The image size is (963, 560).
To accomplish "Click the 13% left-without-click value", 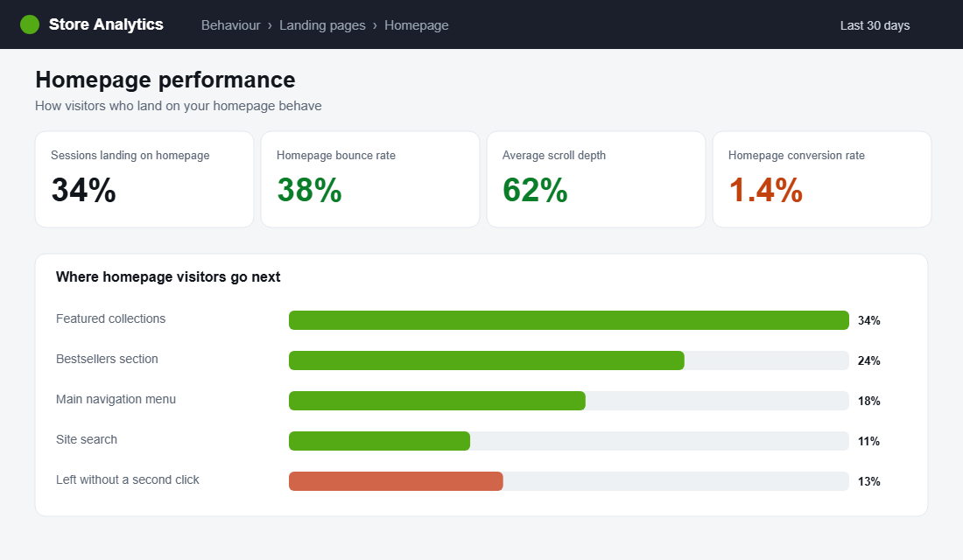I will point(869,481).
